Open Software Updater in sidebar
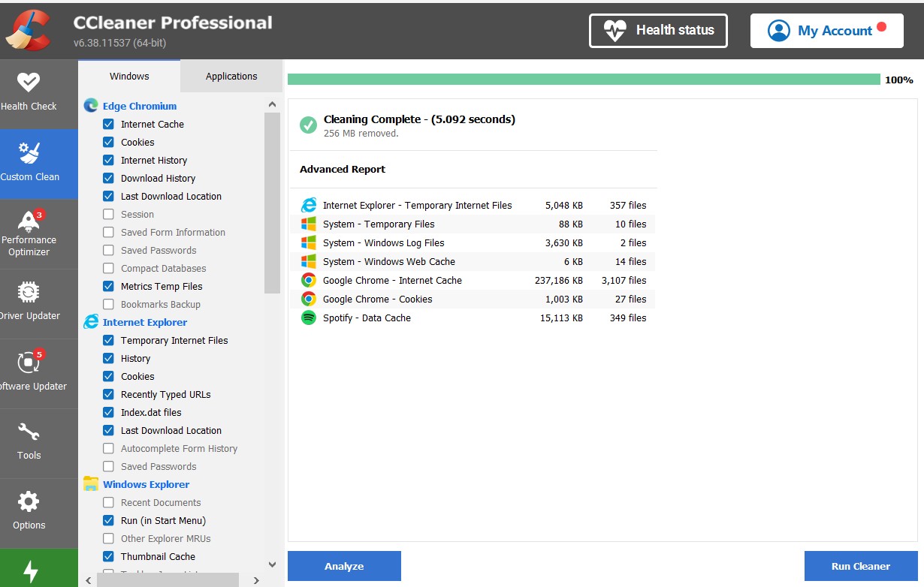 point(30,373)
